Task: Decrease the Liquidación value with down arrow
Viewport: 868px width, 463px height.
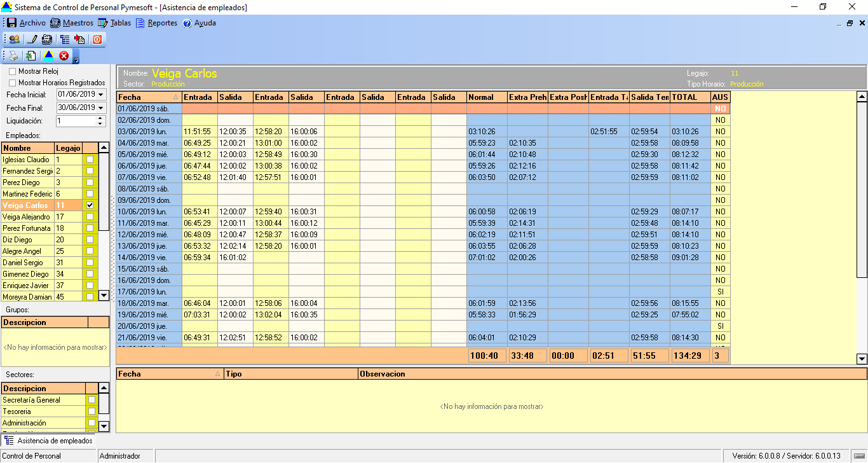Action: click(100, 123)
